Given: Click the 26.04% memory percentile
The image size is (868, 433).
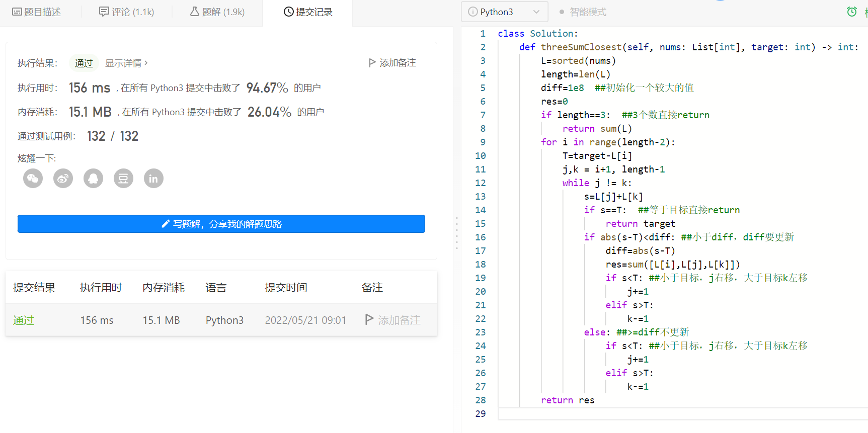Looking at the screenshot, I should tap(269, 112).
